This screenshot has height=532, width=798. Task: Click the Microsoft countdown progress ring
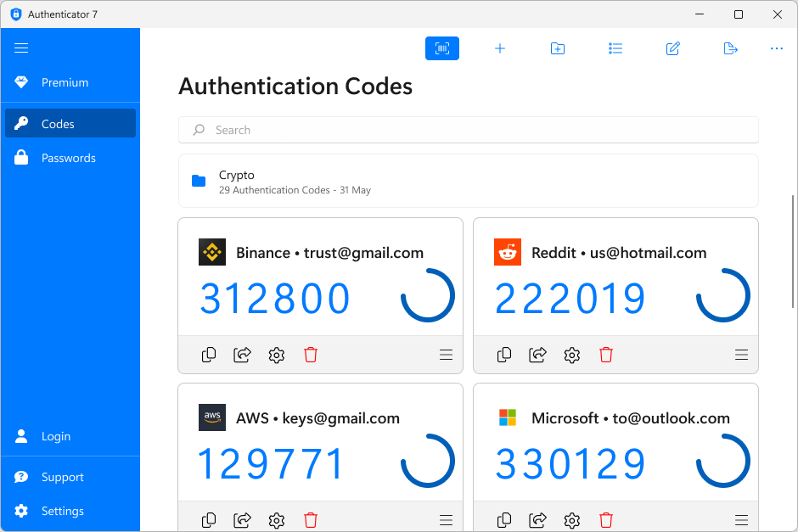click(x=723, y=461)
